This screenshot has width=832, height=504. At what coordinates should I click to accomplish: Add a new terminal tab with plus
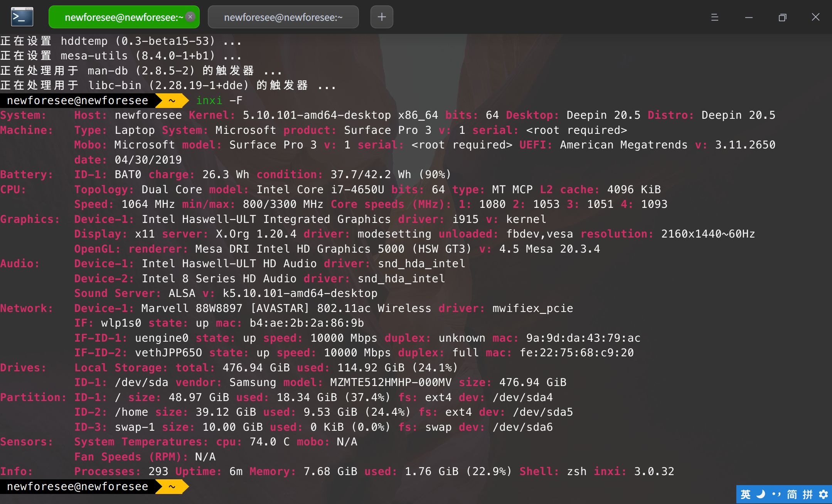pyautogui.click(x=382, y=17)
